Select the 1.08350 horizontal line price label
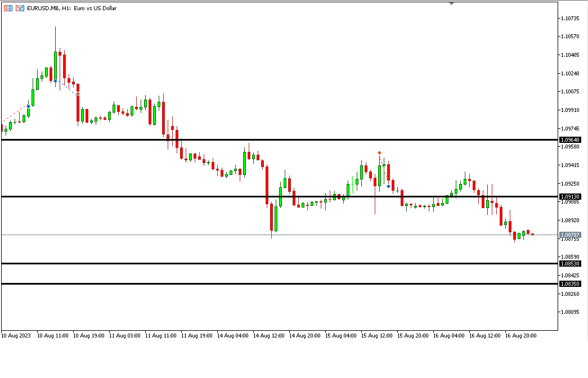 570,284
